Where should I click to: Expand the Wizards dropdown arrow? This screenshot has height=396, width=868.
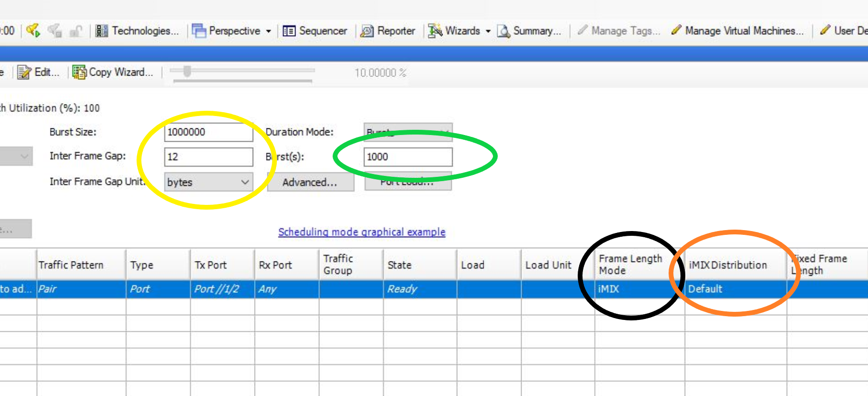[488, 31]
